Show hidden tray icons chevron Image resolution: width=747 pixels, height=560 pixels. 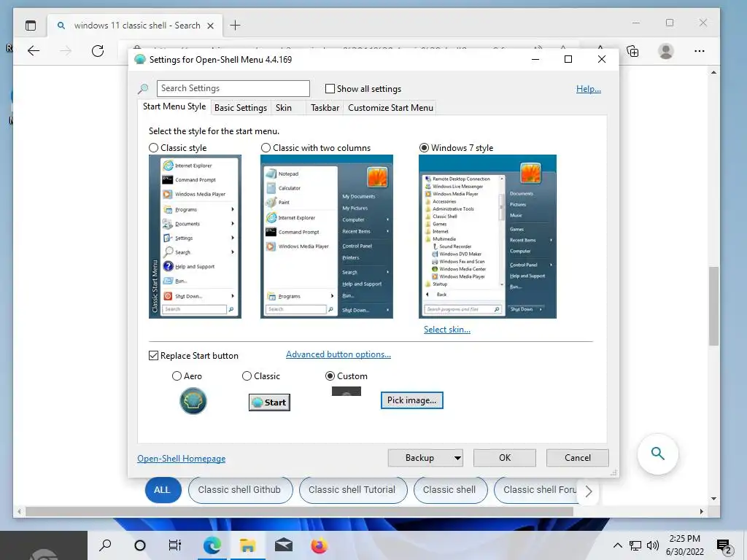pyautogui.click(x=617, y=545)
